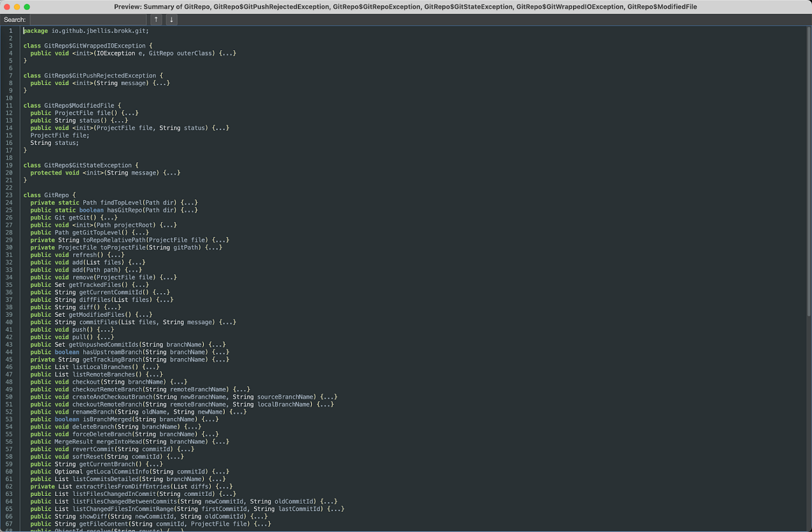
Task: Click the ProjectFile file; field line
Action: click(60, 136)
